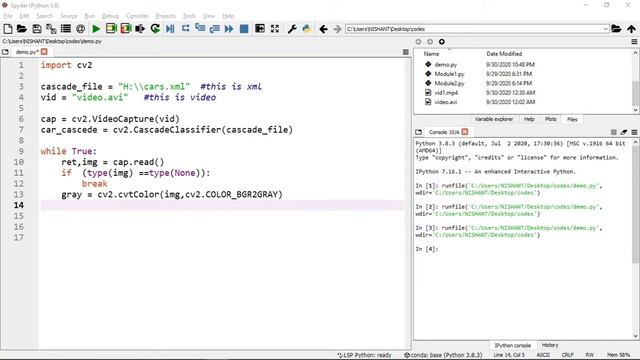Re-run last script icon
This screenshot has height=360, width=640.
(x=155, y=29)
